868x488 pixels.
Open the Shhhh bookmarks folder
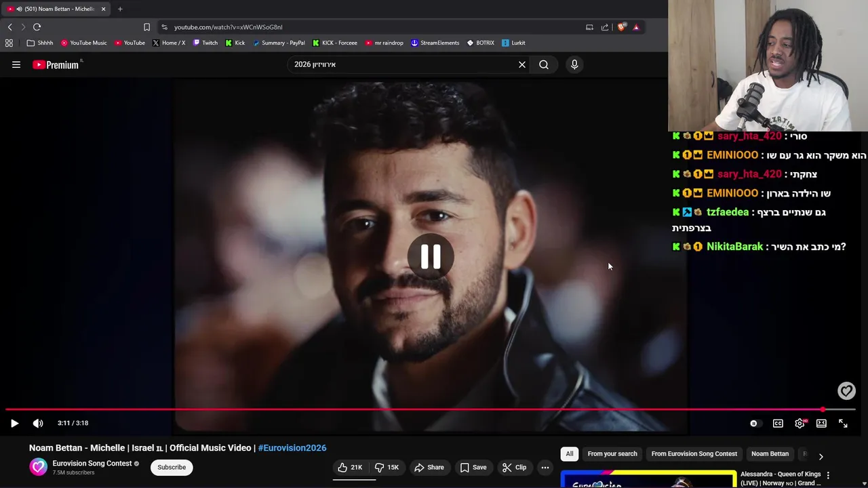click(39, 43)
